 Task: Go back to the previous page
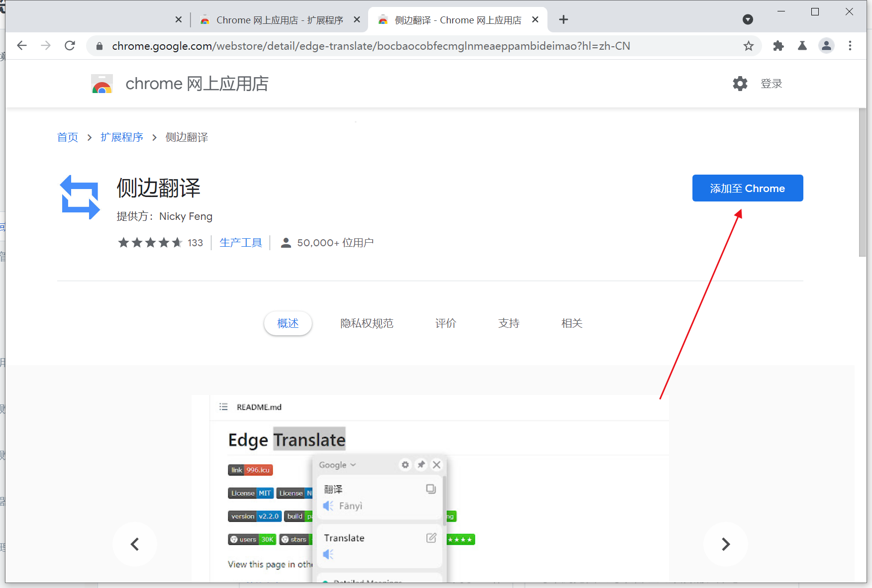click(x=22, y=46)
